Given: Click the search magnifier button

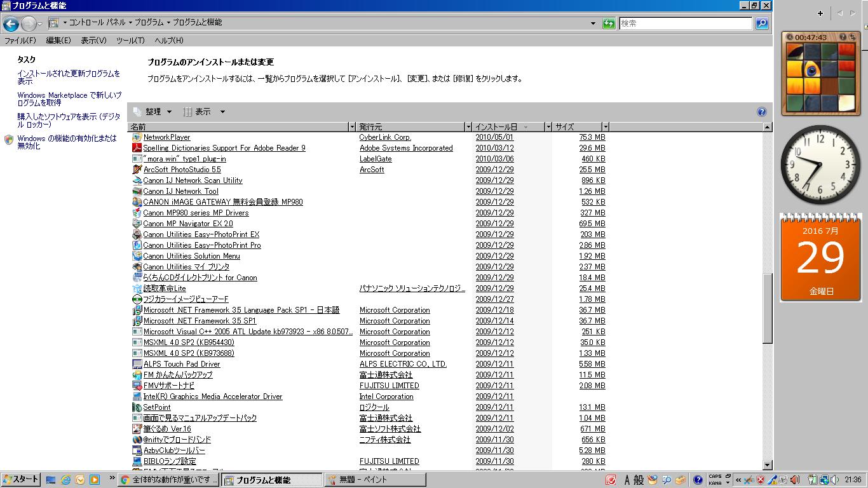Looking at the screenshot, I should pos(762,24).
